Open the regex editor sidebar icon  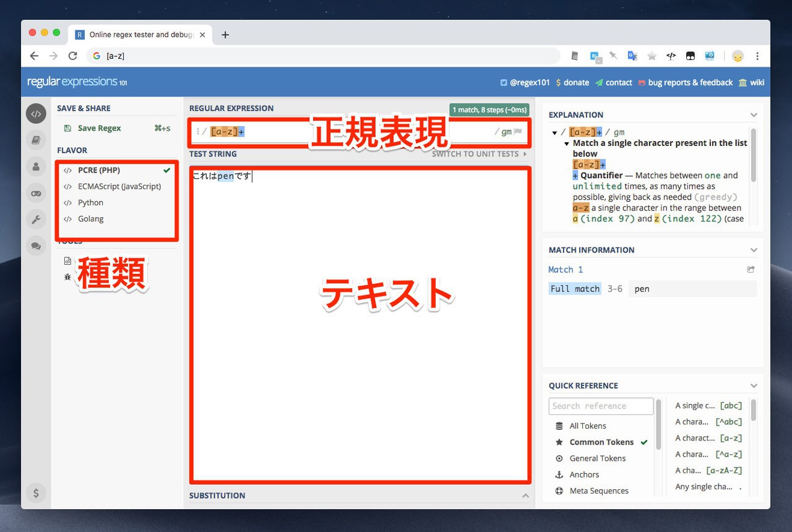(36, 114)
